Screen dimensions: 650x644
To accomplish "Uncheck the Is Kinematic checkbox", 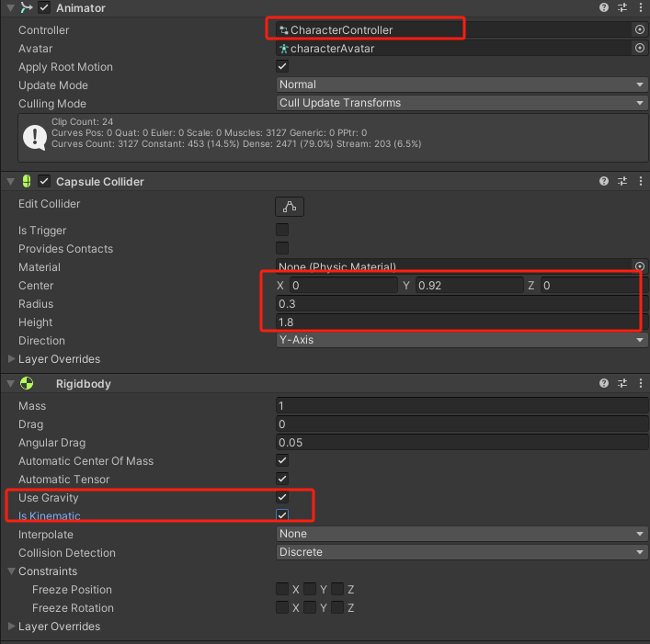I will (282, 515).
